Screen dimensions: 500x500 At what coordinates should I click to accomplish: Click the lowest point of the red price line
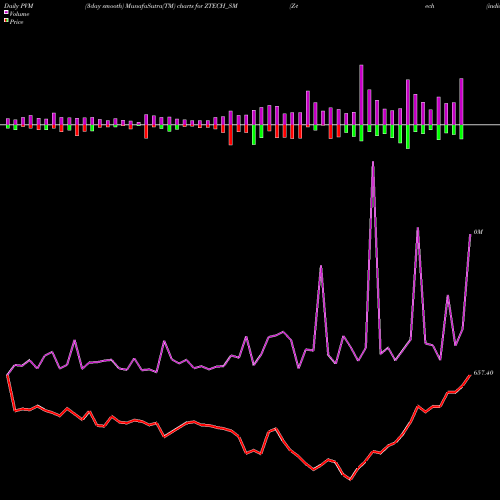(x=350, y=479)
